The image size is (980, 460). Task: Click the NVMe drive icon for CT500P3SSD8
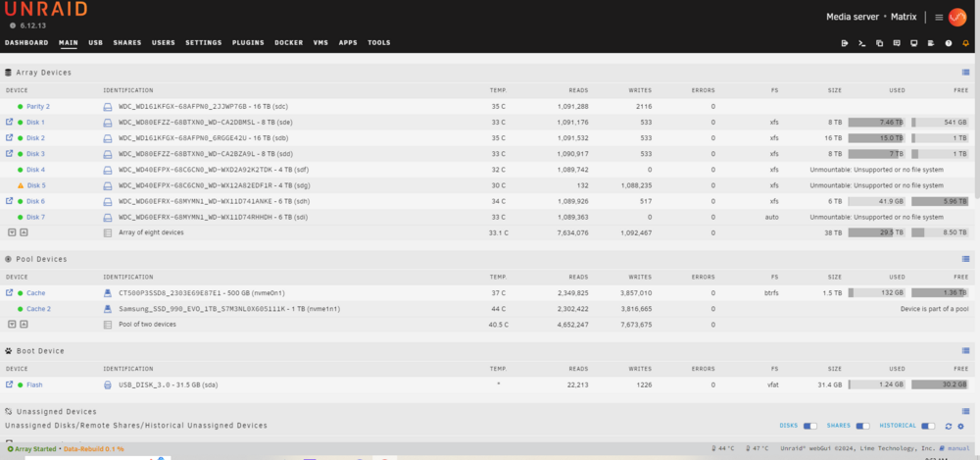point(107,293)
